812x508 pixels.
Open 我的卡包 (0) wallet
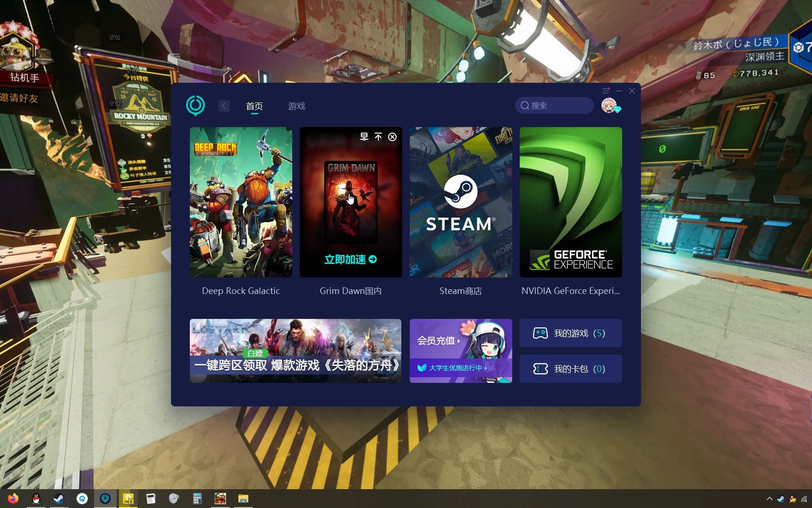[x=571, y=369]
